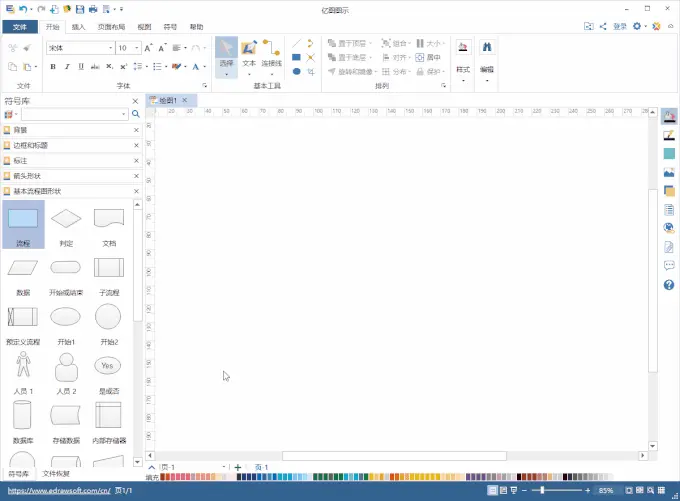Open the 编辑 edit binoculars menu
Screen dimensions: 680x501
click(x=487, y=62)
